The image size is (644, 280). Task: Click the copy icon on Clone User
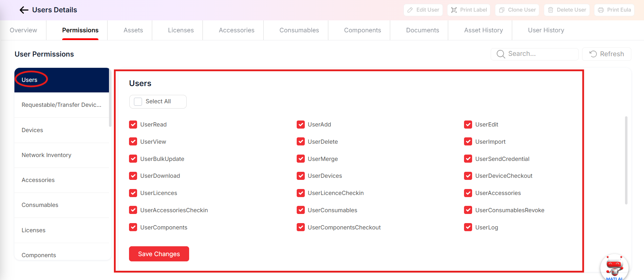click(502, 10)
